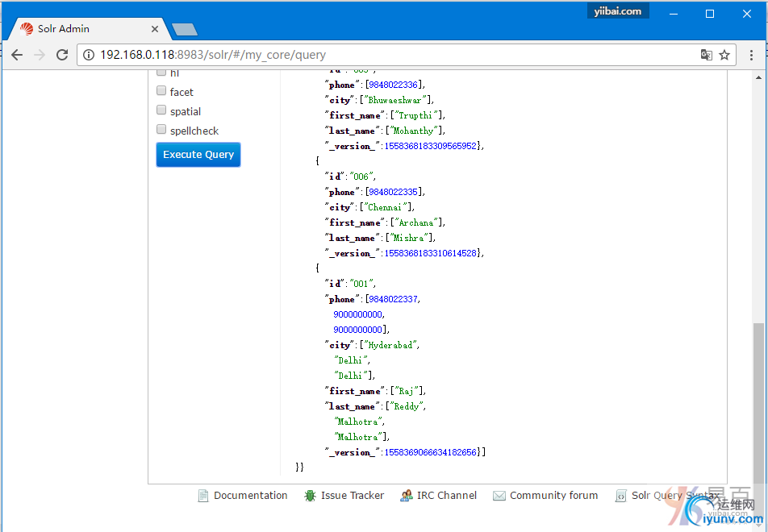
Task: Visit the IRC Channel link
Action: 447,495
